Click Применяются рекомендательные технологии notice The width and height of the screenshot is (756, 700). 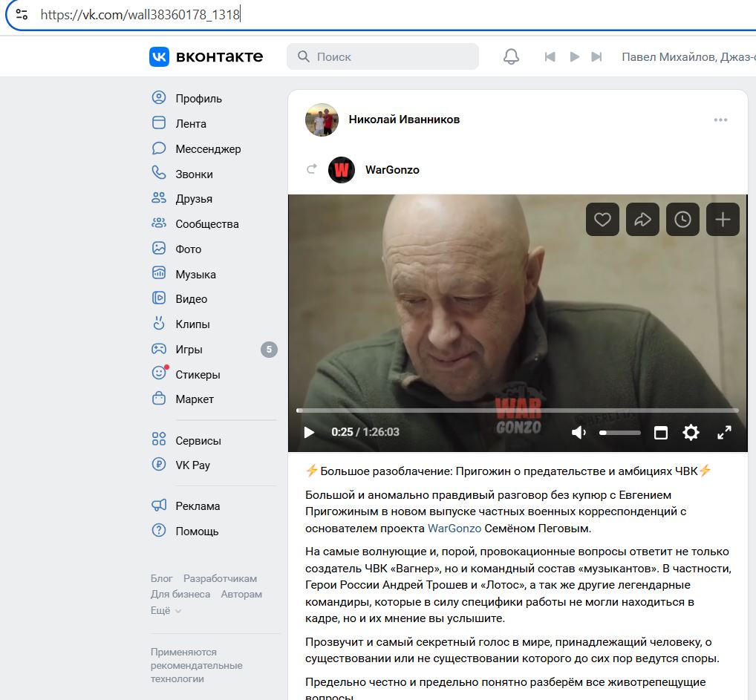click(x=196, y=665)
